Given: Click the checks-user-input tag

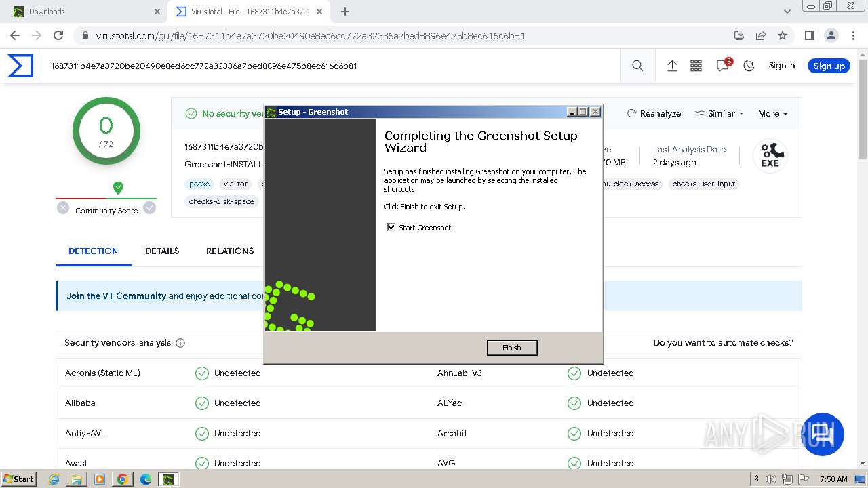Looking at the screenshot, I should coord(704,184).
